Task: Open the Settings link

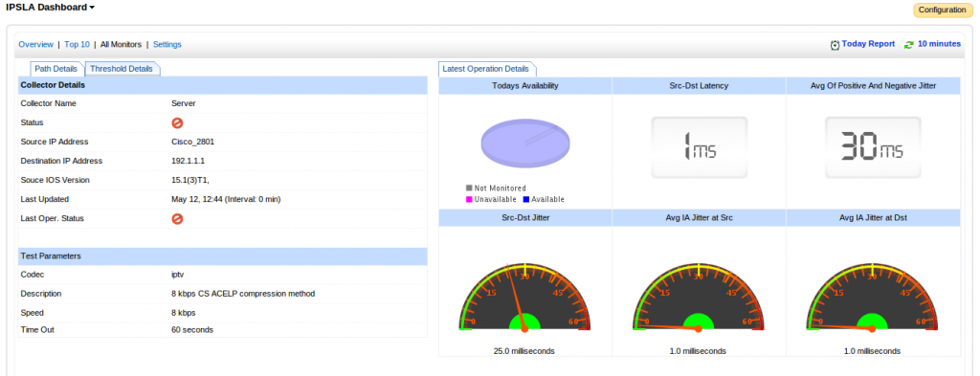Action: point(167,44)
